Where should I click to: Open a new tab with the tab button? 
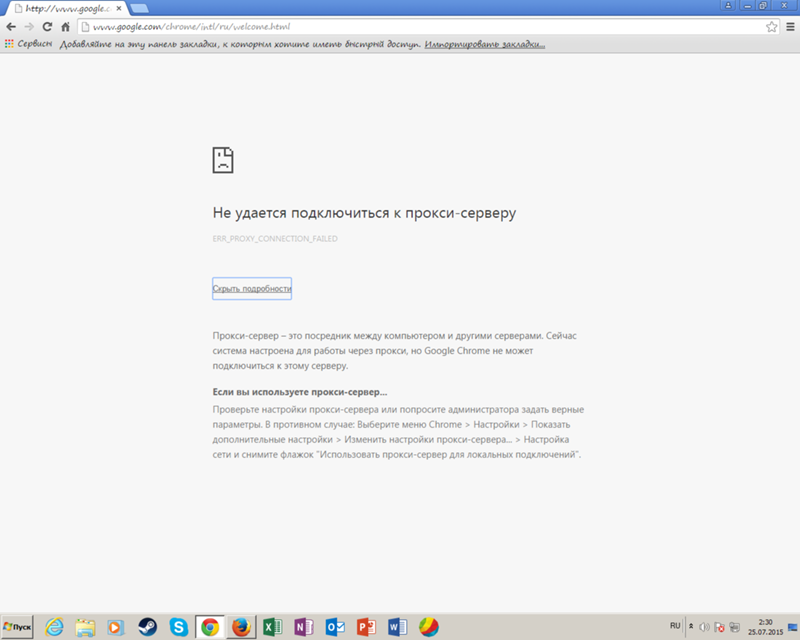[139, 8]
